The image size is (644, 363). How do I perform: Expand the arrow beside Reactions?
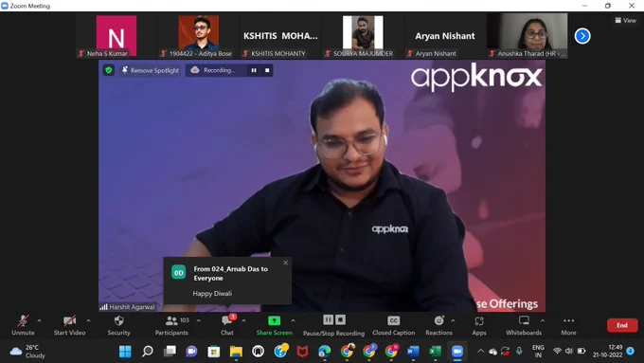click(x=453, y=320)
